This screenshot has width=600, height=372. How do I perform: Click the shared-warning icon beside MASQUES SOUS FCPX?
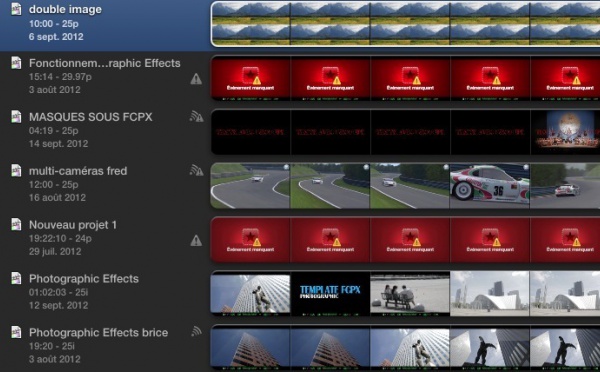196,116
